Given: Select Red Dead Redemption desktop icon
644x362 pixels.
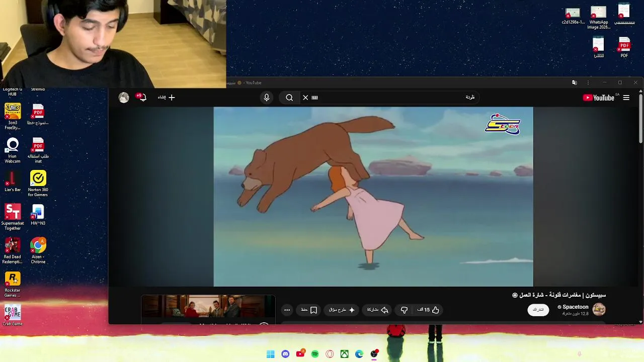Looking at the screenshot, I should coord(13,250).
